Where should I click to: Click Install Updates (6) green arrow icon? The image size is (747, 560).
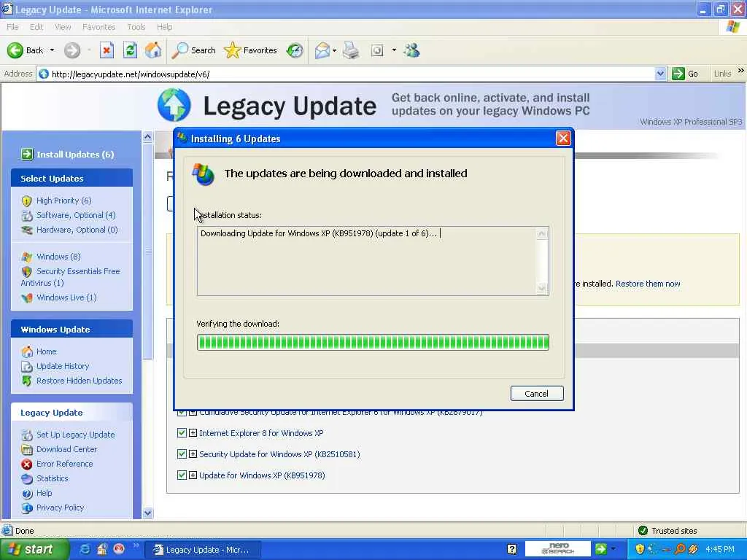(x=27, y=154)
